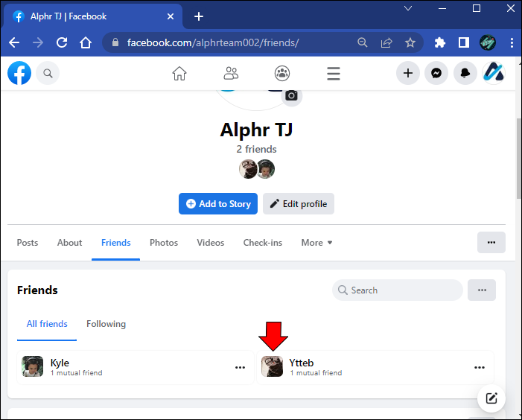522x420 pixels.
Task: Open the Friends icon in top navigation
Action: [231, 73]
